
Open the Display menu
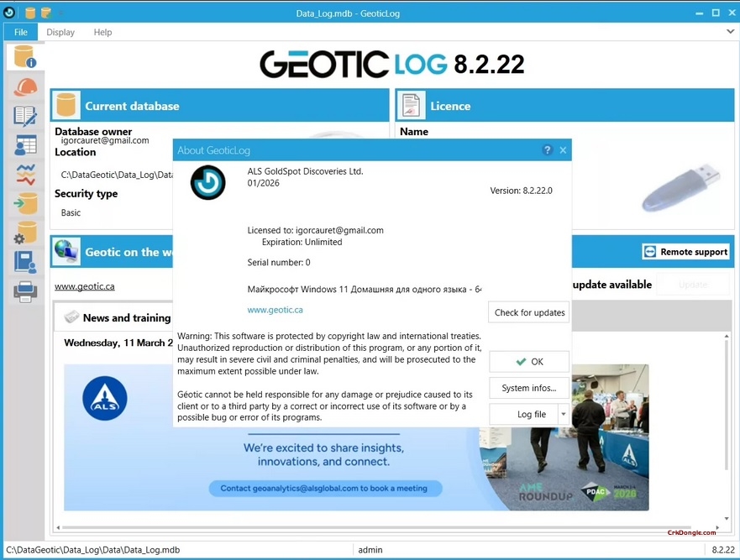point(60,31)
